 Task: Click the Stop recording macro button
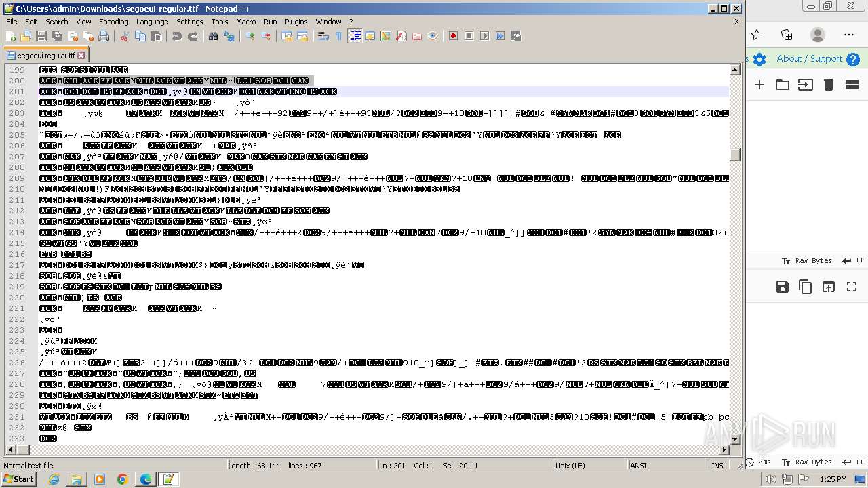[469, 36]
